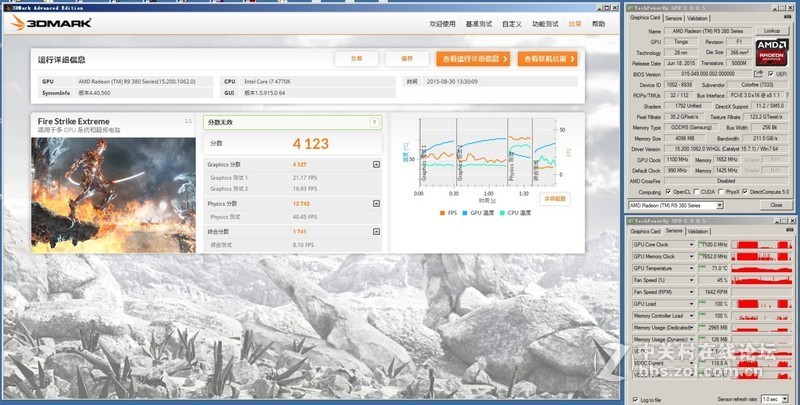Collapse the Physics 分数 section

(376, 204)
